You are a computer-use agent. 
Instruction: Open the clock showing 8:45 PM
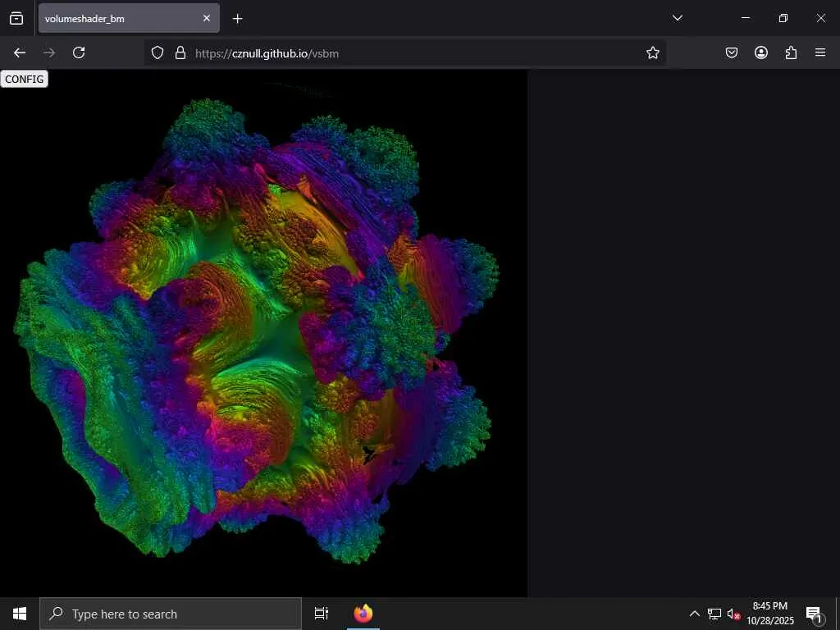(770, 614)
